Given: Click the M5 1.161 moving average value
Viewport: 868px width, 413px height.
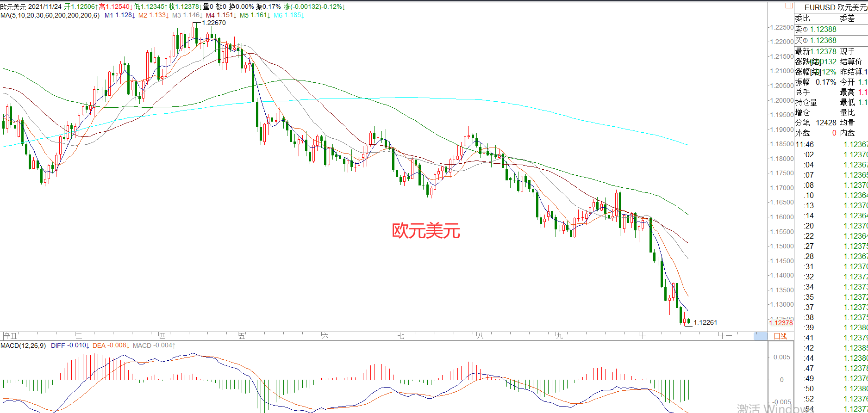Looking at the screenshot, I should (x=255, y=15).
